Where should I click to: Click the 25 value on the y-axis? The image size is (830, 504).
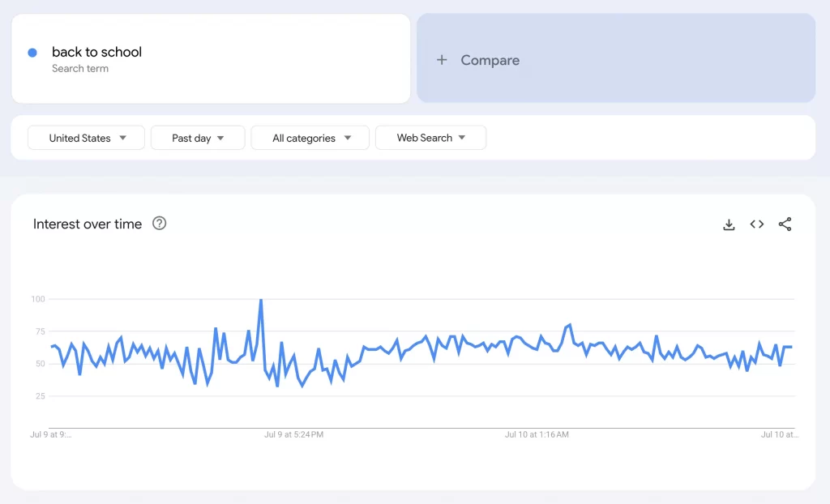click(41, 396)
